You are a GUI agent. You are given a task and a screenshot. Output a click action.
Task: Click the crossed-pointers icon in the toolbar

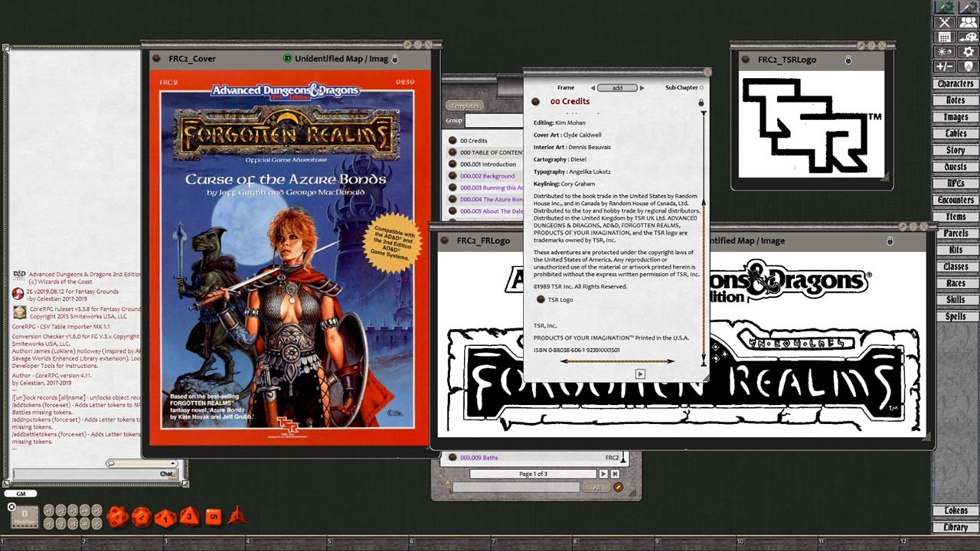pos(944,23)
